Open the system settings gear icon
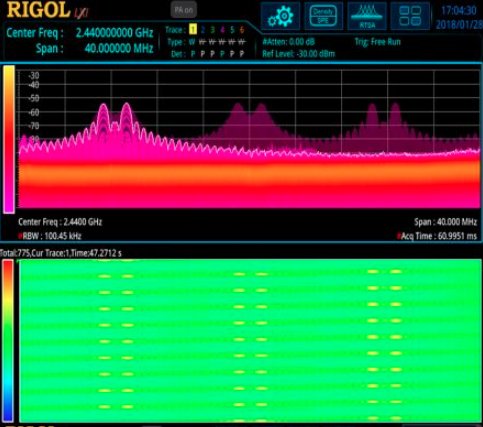Screen dimensions: 483x427 (280, 16)
